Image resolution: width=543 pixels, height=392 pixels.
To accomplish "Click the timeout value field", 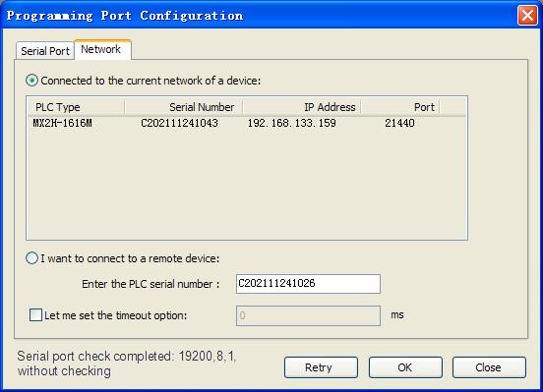I will tap(308, 315).
